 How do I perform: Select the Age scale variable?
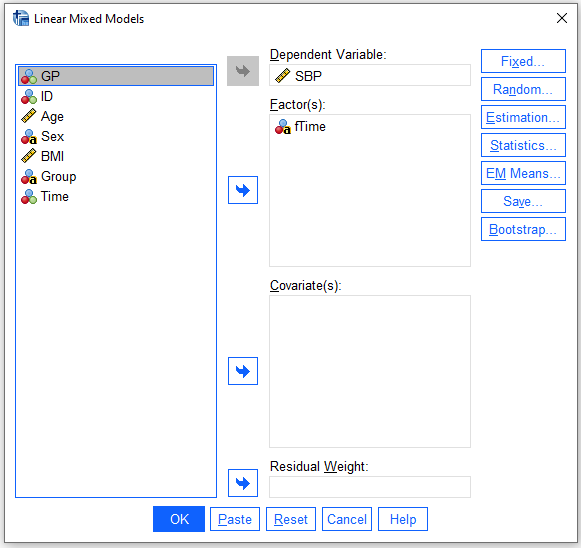click(116, 116)
